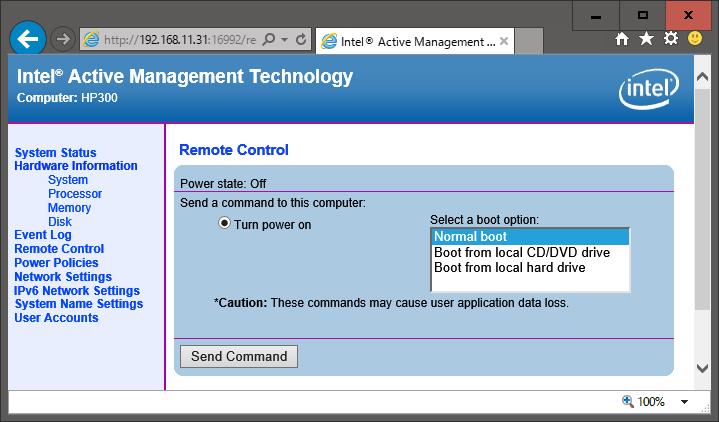Close the Intel Active Management tab
719x422 pixels.
coord(504,41)
